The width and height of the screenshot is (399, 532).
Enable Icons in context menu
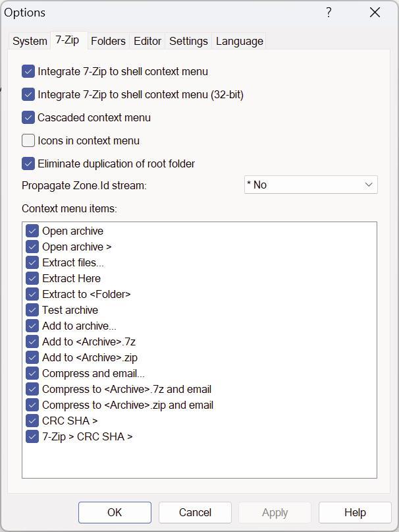click(28, 140)
